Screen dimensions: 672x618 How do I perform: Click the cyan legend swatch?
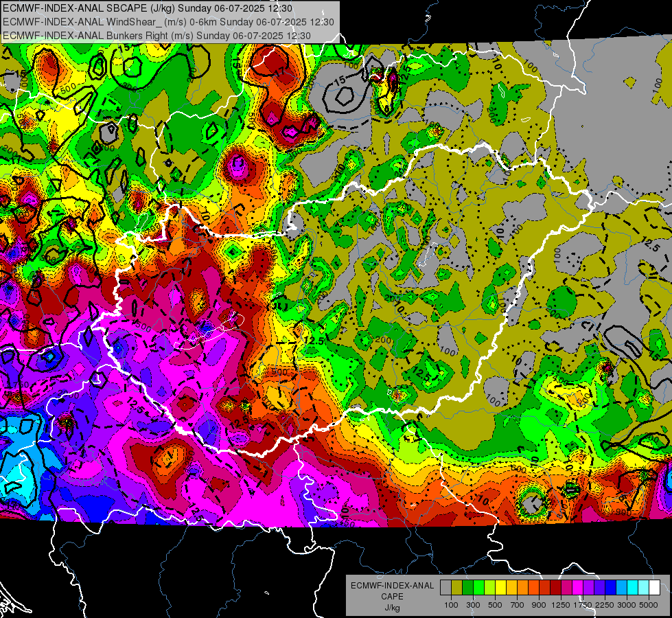click(x=633, y=588)
